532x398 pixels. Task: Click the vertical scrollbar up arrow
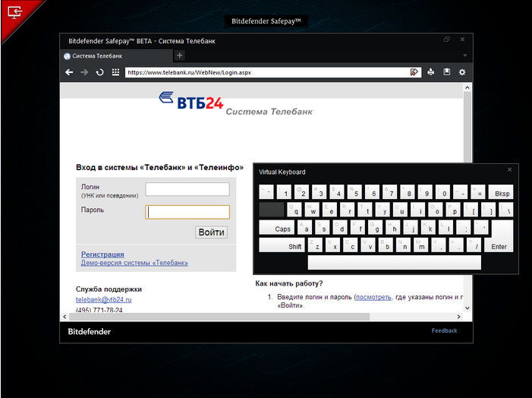[467, 88]
